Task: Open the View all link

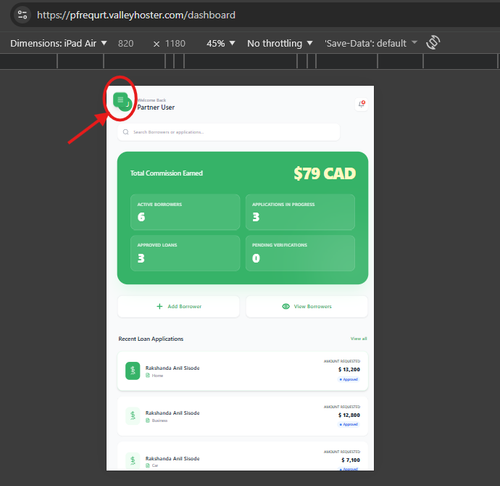Action: tap(359, 339)
